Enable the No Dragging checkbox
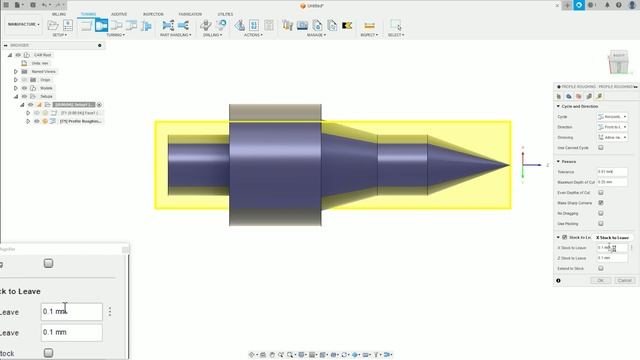Viewport: 640px width, 360px height. [x=601, y=213]
